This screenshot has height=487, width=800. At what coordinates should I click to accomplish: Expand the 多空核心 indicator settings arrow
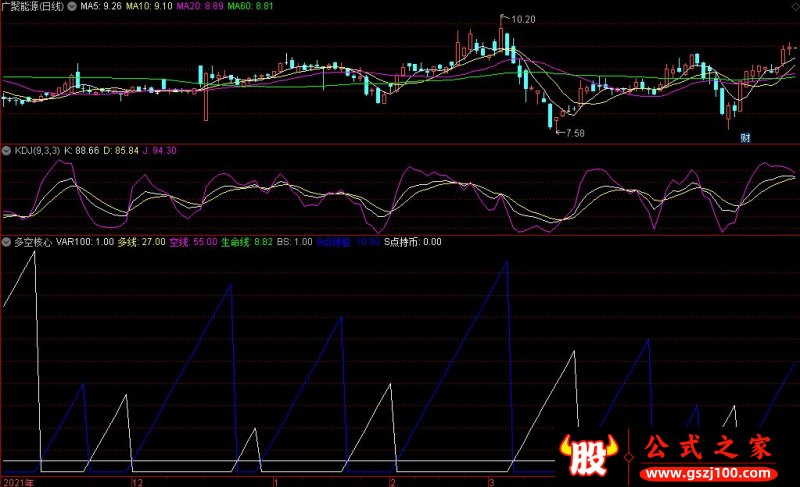pyautogui.click(x=6, y=242)
